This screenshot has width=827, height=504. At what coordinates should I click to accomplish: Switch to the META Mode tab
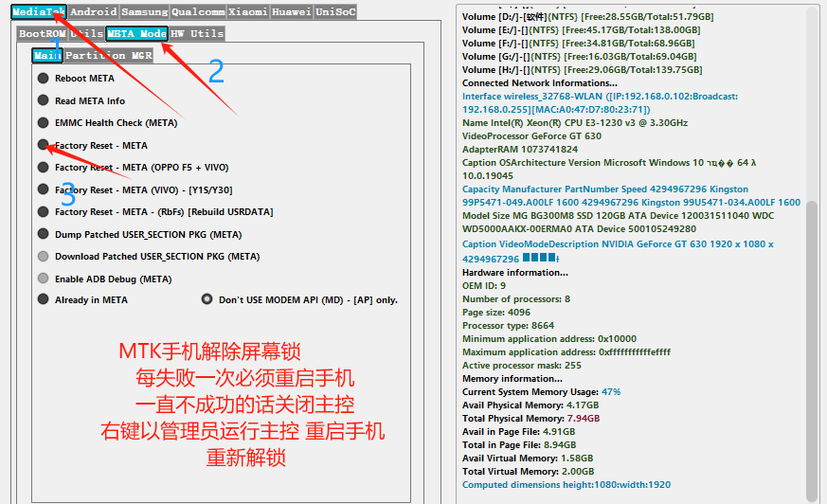point(136,34)
